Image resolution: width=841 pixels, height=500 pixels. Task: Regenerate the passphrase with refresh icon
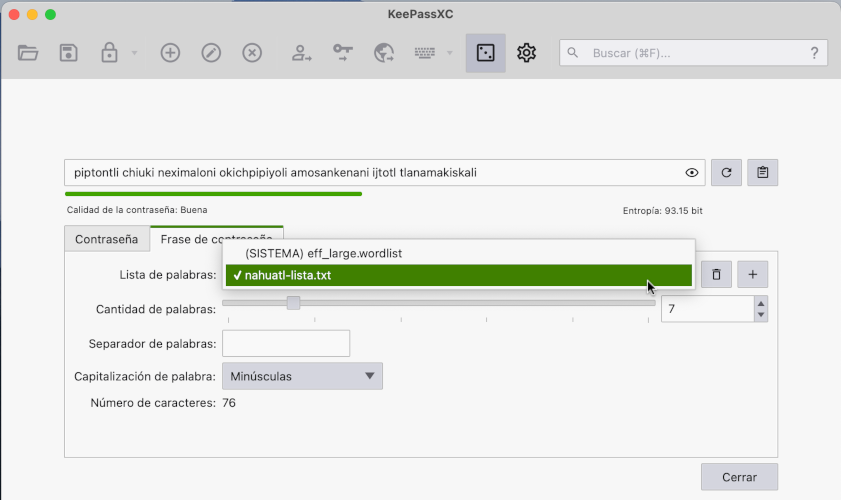pos(726,173)
